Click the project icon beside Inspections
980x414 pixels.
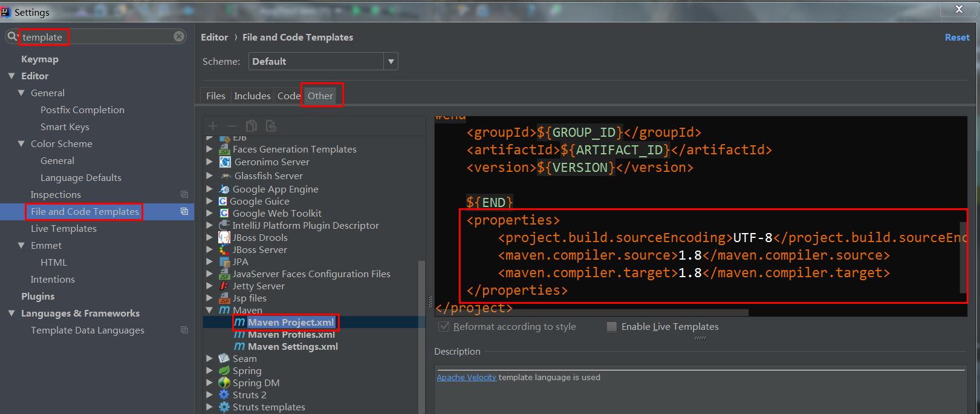(184, 194)
